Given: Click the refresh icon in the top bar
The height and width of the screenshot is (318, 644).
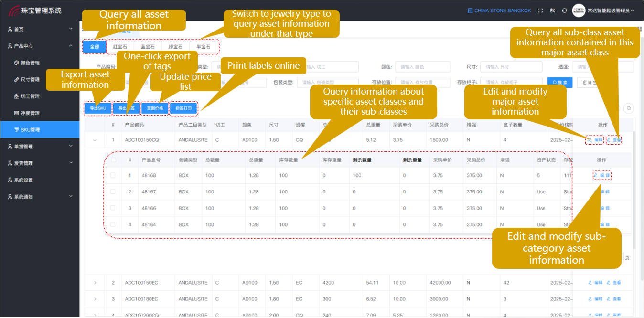Looking at the screenshot, I should (565, 10).
